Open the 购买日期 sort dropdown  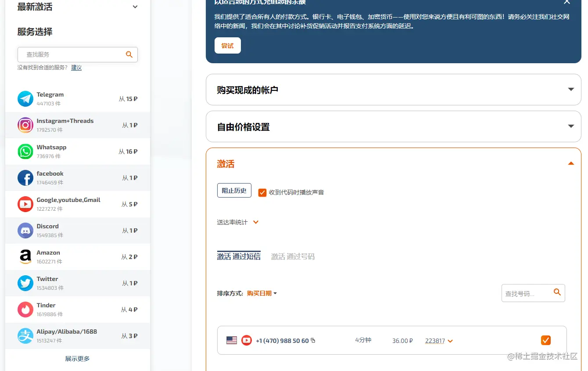261,293
